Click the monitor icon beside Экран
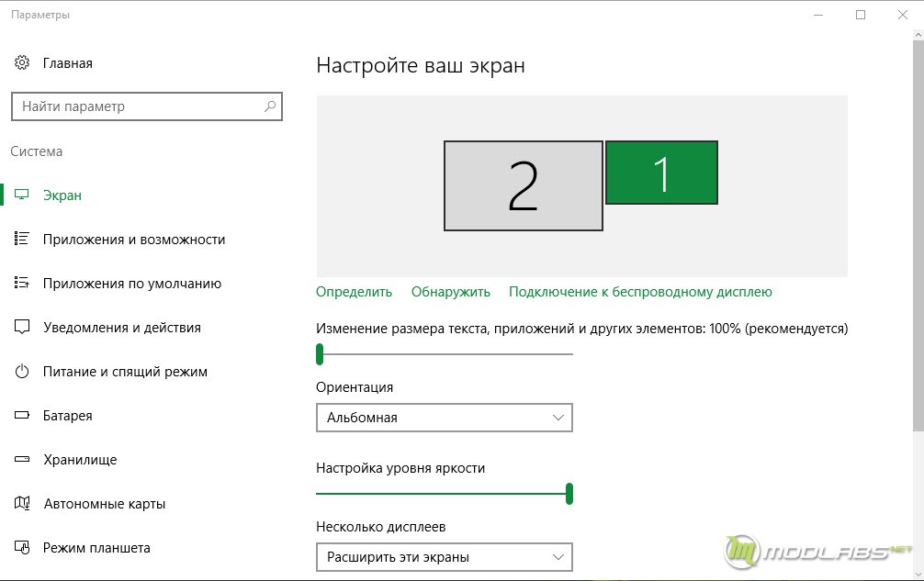The height and width of the screenshot is (581, 924). pyautogui.click(x=22, y=195)
